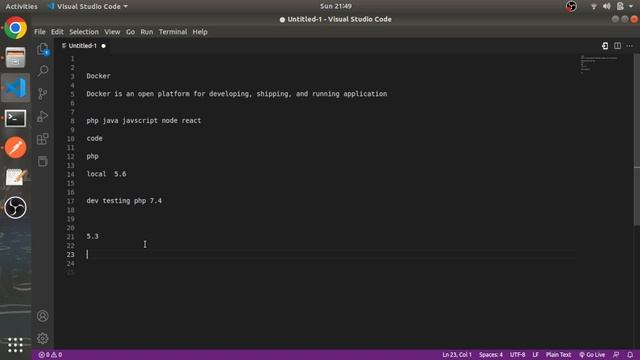Open the Accounts menu icon
This screenshot has height=360, width=640.
[43, 316]
